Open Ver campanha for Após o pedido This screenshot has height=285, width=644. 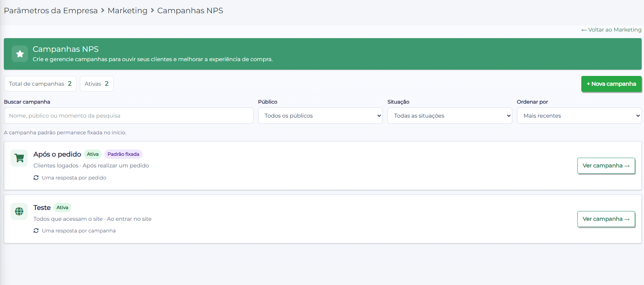606,165
